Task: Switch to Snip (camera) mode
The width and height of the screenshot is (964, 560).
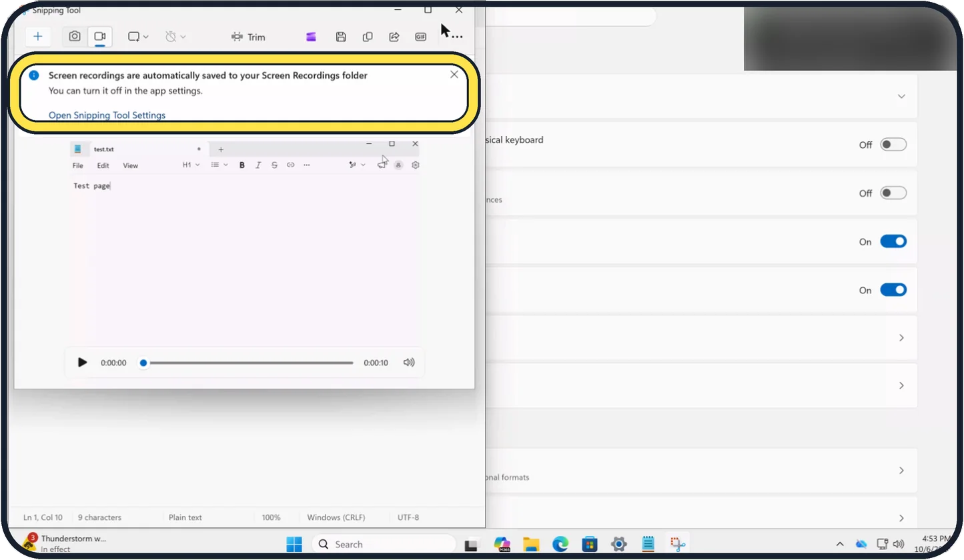Action: tap(75, 37)
